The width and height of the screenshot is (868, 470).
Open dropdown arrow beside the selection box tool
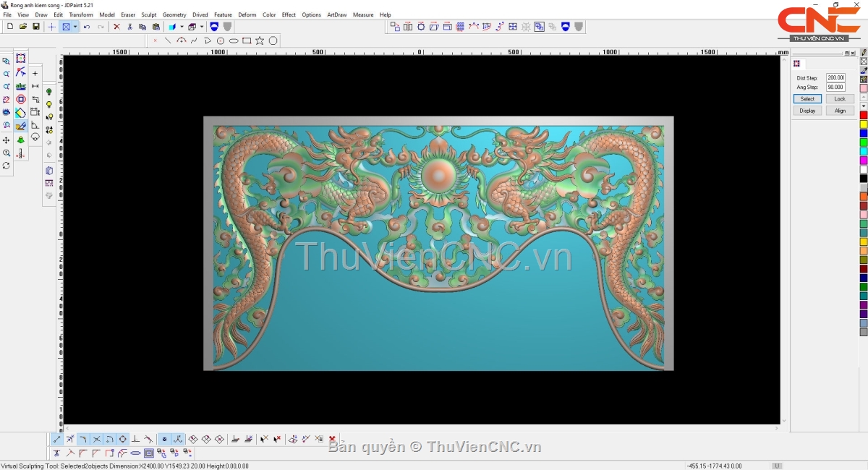[75, 27]
